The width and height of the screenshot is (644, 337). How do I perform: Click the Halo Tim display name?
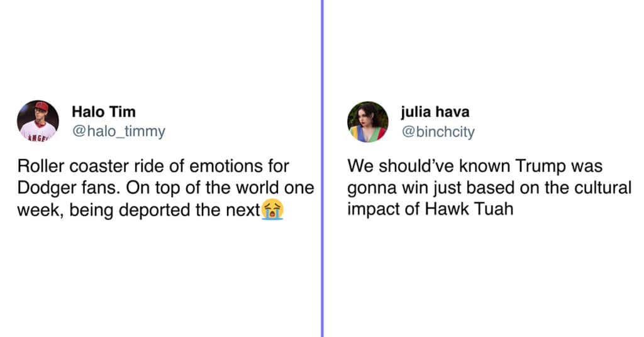click(x=104, y=111)
